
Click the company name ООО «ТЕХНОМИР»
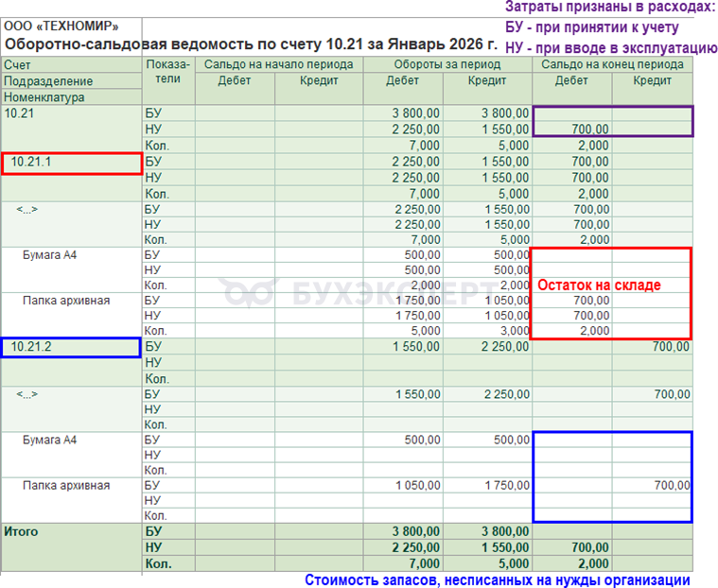[x=61, y=26]
